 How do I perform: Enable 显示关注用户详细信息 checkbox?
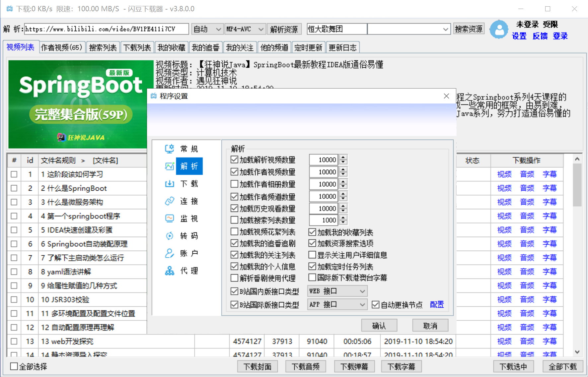pyautogui.click(x=312, y=255)
